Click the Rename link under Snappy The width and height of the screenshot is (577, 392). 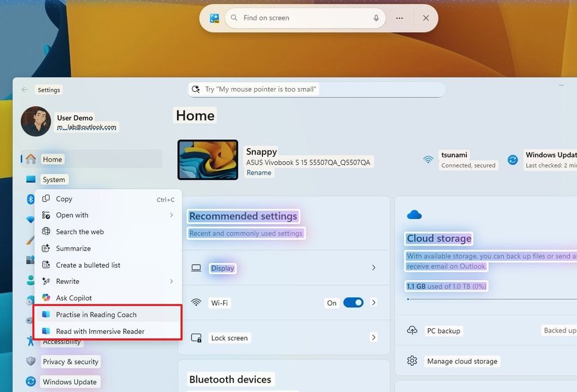259,173
